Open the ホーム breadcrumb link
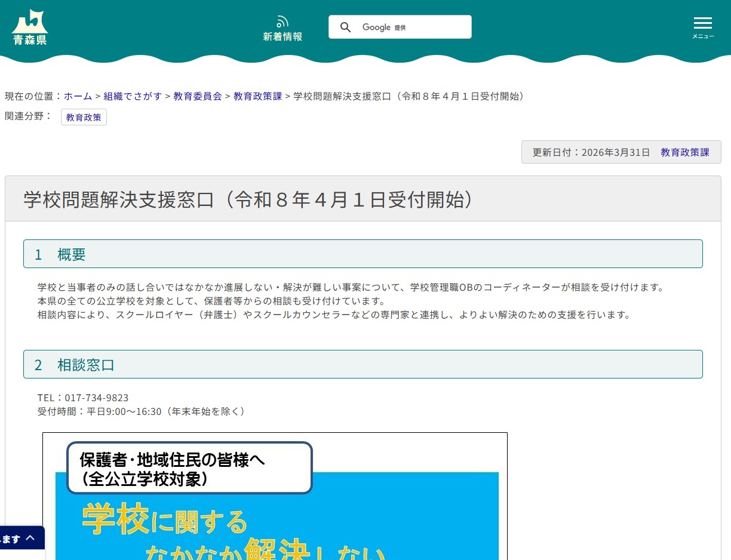Screen dimensions: 731x560 tap(78, 96)
